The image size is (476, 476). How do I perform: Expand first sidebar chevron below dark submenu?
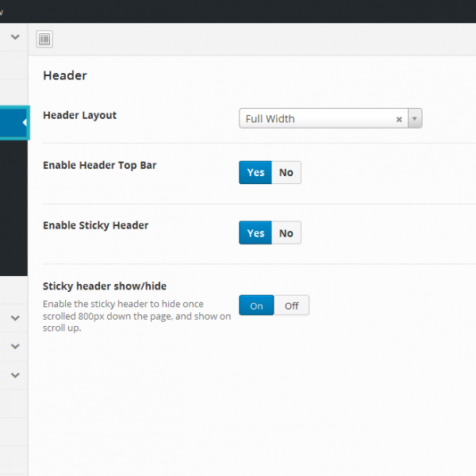[x=15, y=318]
